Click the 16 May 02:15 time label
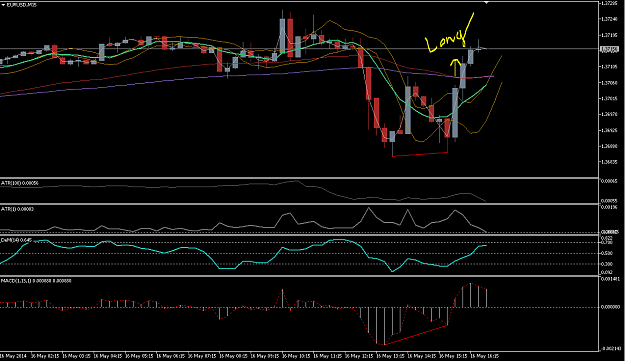625x361 pixels. [45, 355]
